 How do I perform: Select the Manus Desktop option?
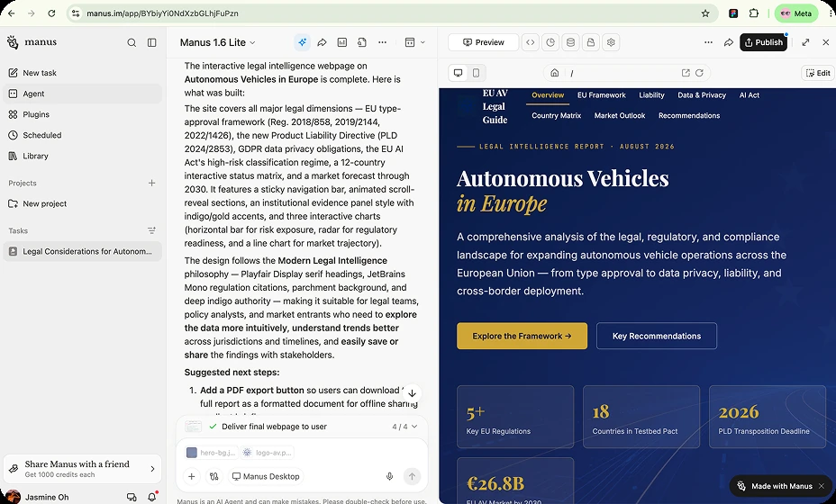coord(266,476)
